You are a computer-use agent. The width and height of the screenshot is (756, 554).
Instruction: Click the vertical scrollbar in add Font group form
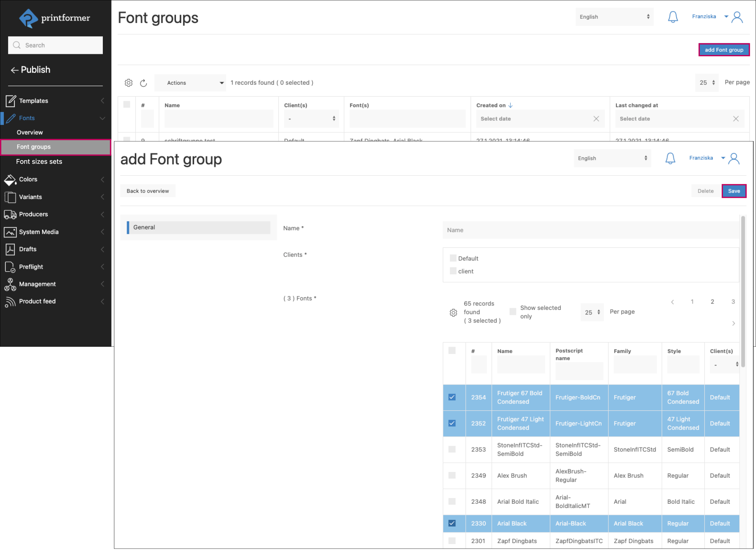[743, 292]
